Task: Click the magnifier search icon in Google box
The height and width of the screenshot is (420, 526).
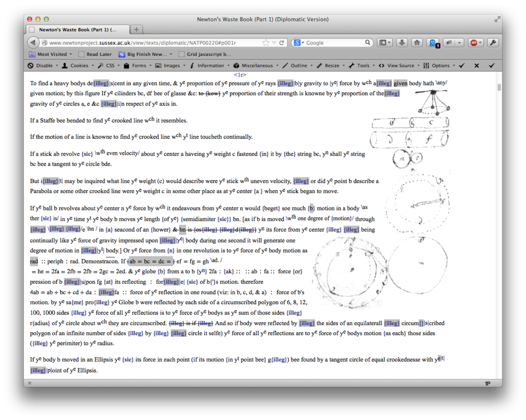Action: [368, 43]
